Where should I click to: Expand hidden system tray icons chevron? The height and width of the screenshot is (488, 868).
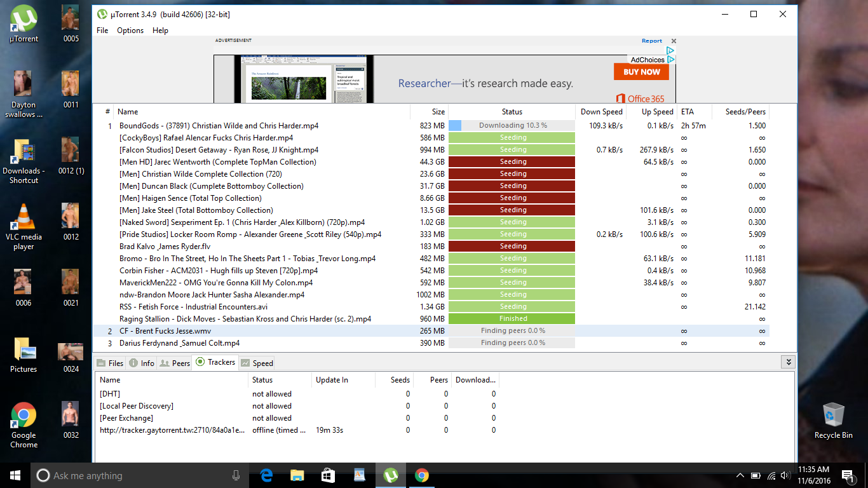(x=740, y=475)
